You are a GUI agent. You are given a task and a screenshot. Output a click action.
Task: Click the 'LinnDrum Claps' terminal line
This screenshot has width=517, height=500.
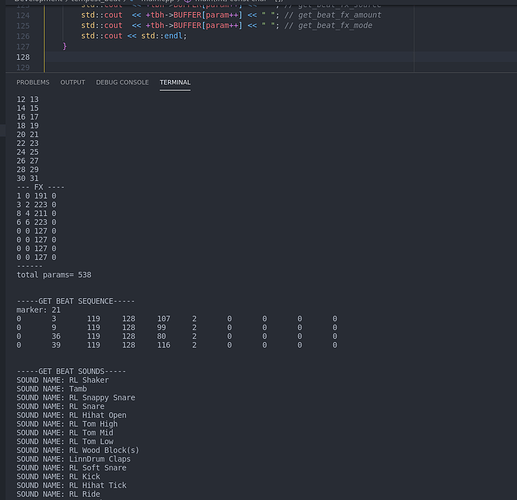coord(74,459)
